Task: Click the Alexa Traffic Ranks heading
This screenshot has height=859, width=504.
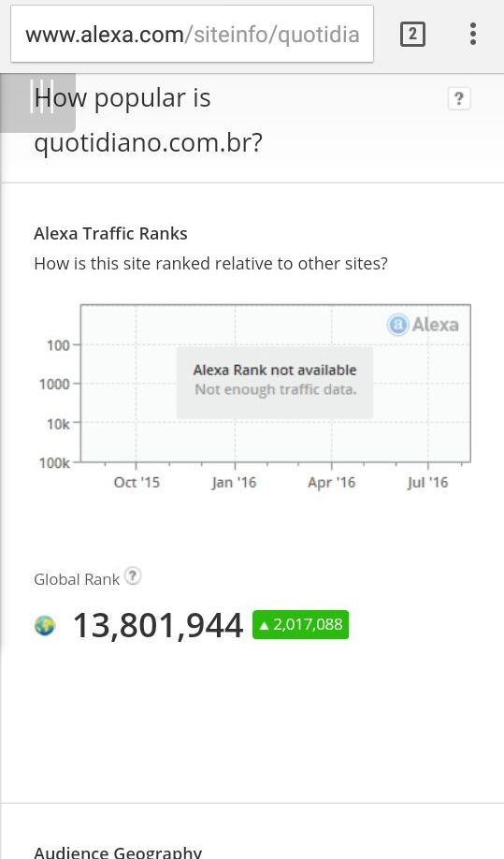Action: 110,233
